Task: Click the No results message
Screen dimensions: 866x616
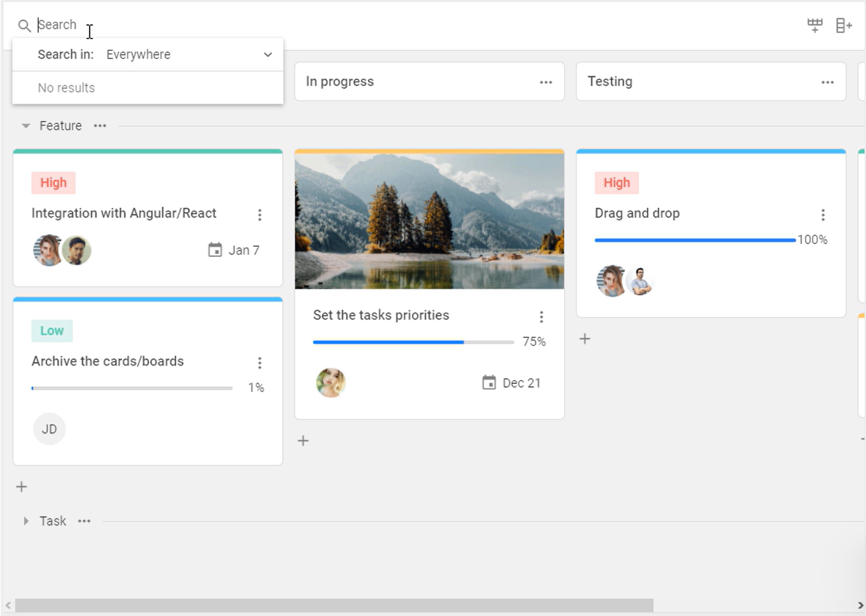Action: pyautogui.click(x=66, y=88)
